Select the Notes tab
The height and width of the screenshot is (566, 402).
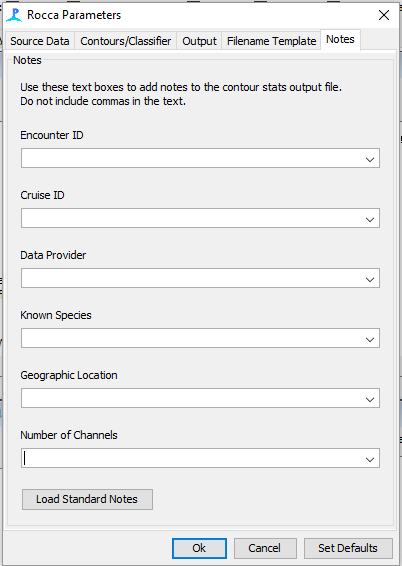[340, 39]
